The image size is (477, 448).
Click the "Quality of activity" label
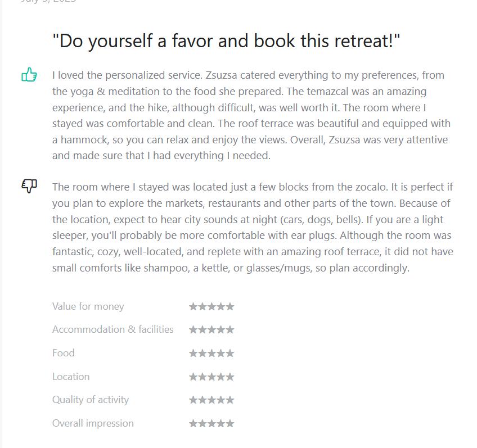coord(91,400)
